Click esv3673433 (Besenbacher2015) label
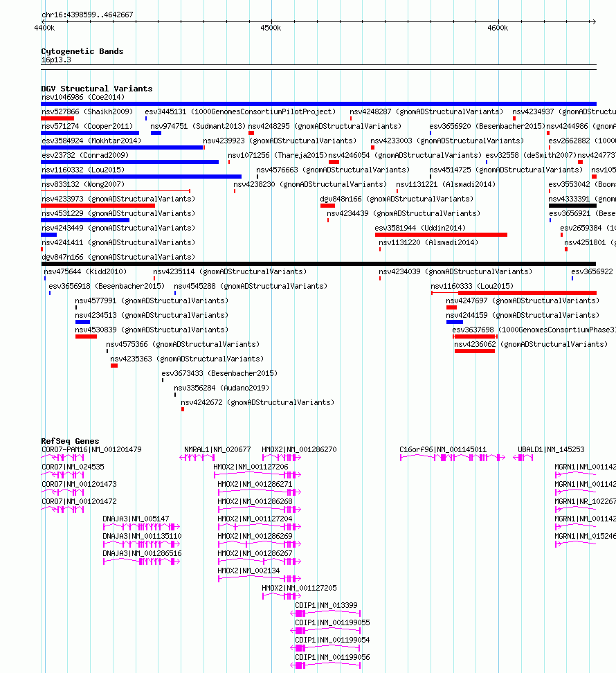The image size is (616, 673). point(219,373)
